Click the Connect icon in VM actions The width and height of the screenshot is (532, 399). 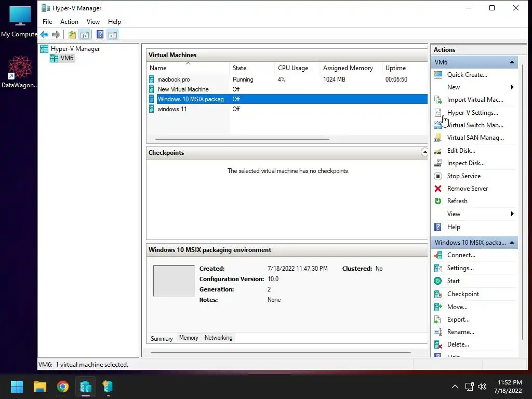tap(438, 255)
